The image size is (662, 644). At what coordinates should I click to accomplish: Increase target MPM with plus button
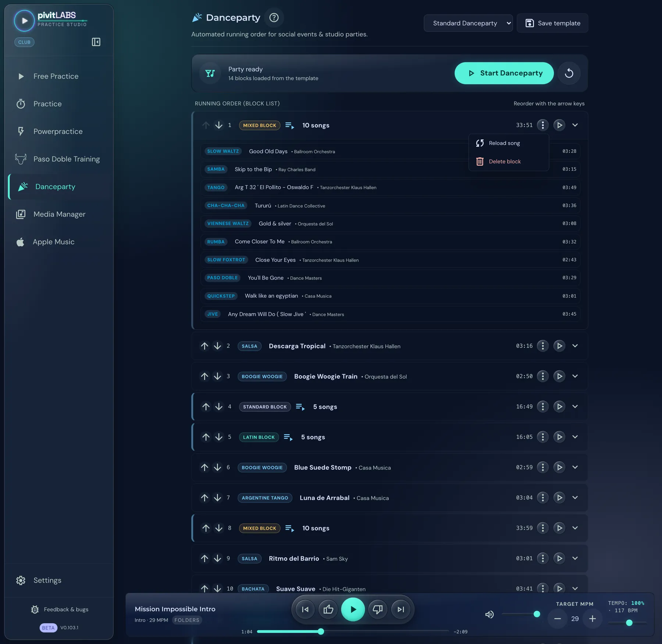click(x=592, y=619)
